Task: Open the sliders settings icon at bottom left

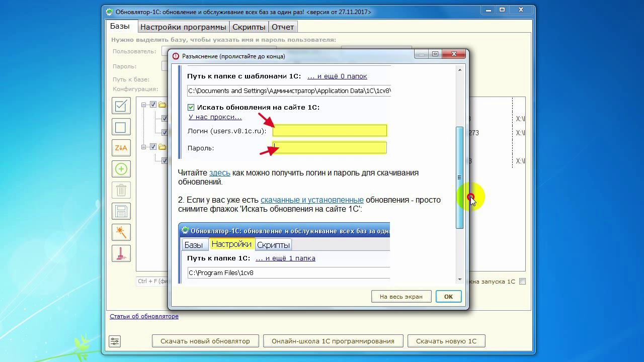Action: tap(115, 341)
